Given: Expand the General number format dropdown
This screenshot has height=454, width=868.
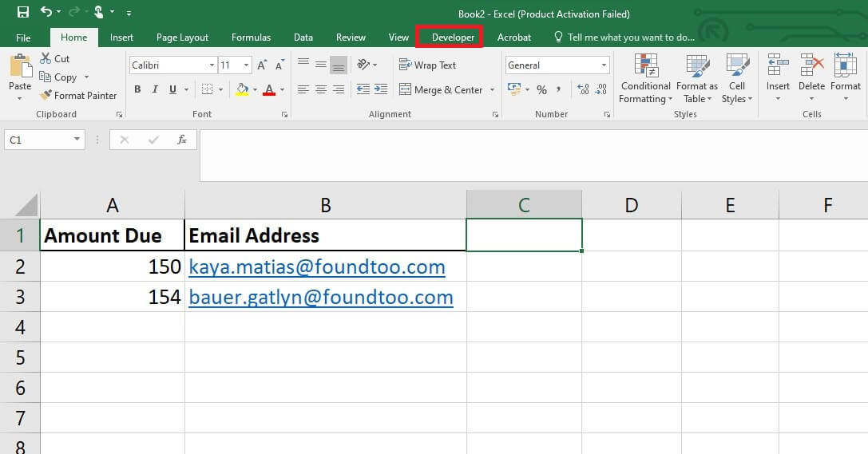Looking at the screenshot, I should (604, 65).
